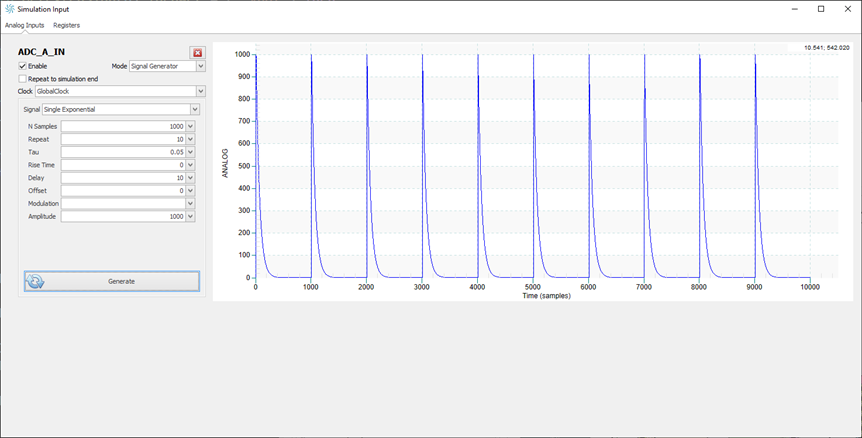862x438 pixels.
Task: Switch to the Analog Inputs tab
Action: pos(25,25)
